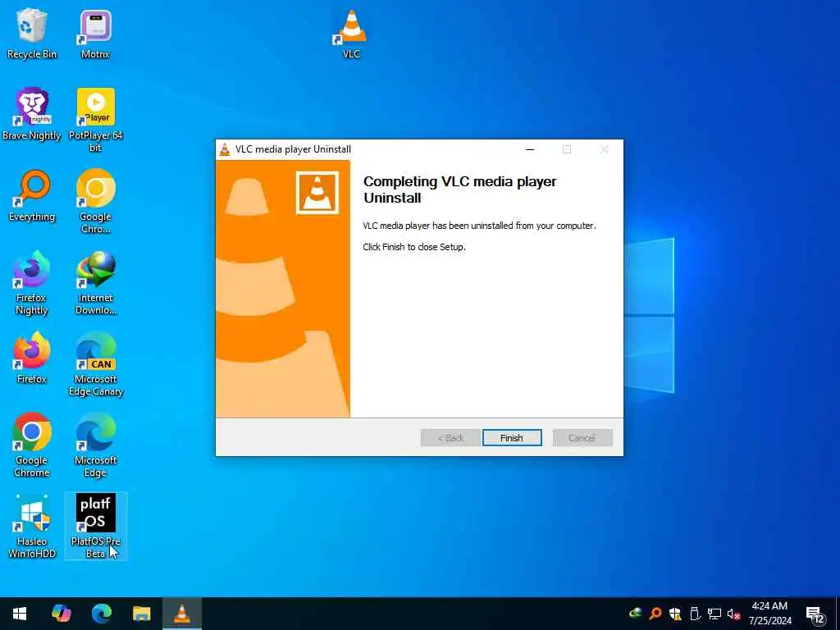Open the clock showing 4:24 AM
Viewport: 840px width, 630px height.
coord(769,614)
